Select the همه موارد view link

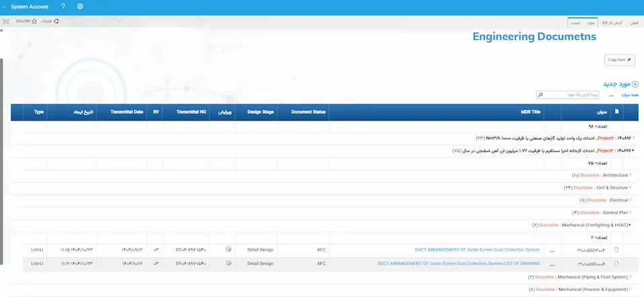click(x=630, y=96)
